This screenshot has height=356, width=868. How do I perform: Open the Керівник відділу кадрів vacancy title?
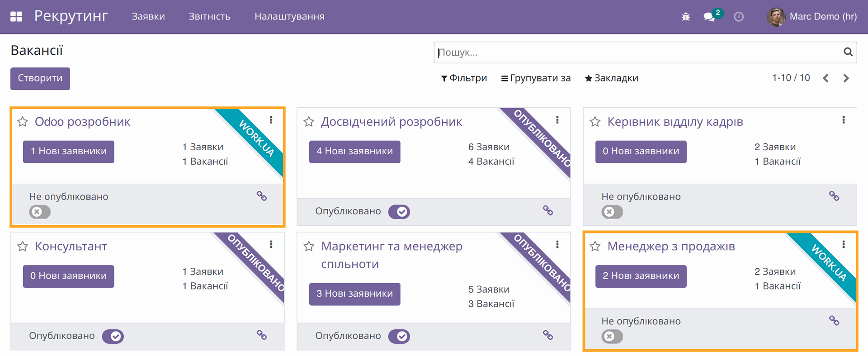click(x=675, y=122)
